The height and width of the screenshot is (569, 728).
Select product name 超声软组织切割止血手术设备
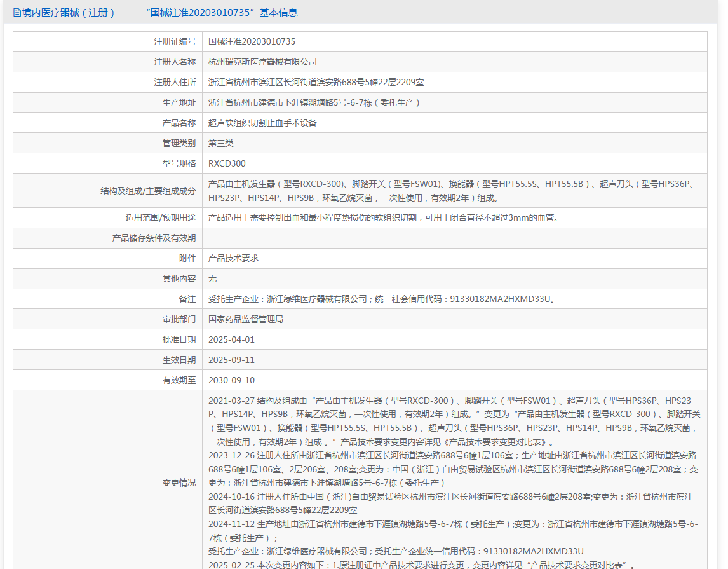coord(262,123)
